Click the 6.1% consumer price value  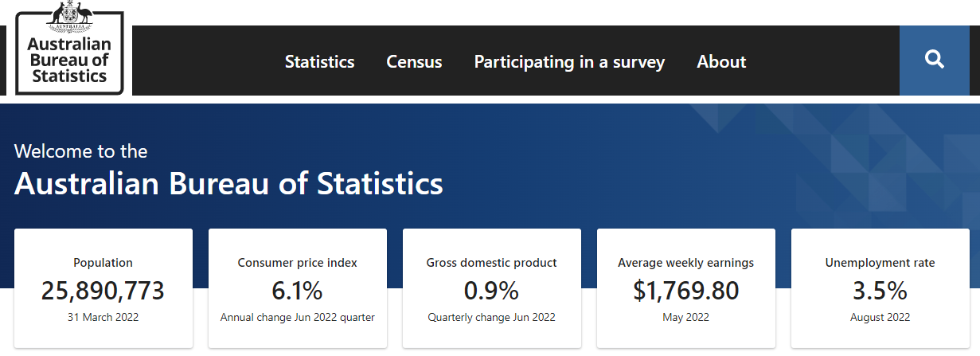coord(298,291)
